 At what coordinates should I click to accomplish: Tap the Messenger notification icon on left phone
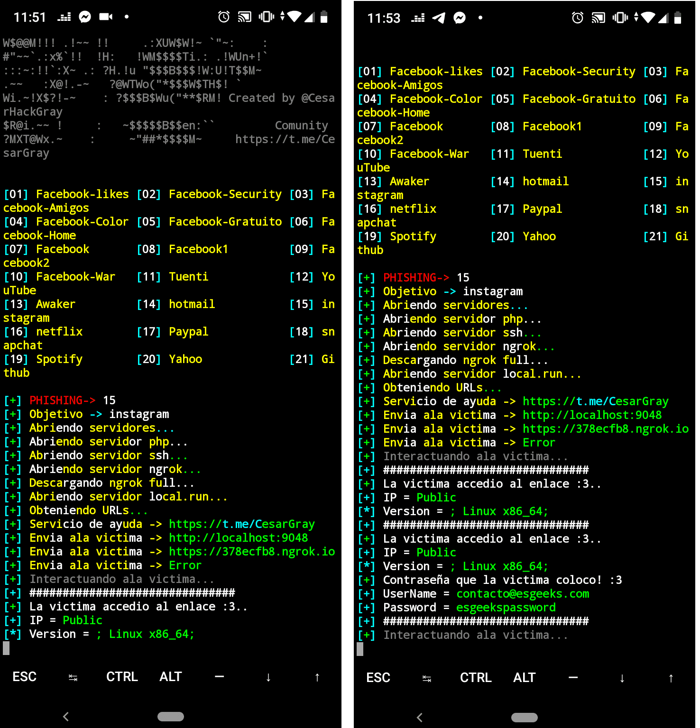(85, 17)
